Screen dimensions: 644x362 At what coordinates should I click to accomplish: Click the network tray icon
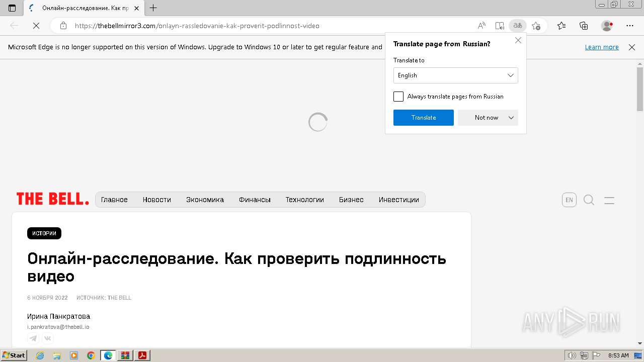(584, 355)
